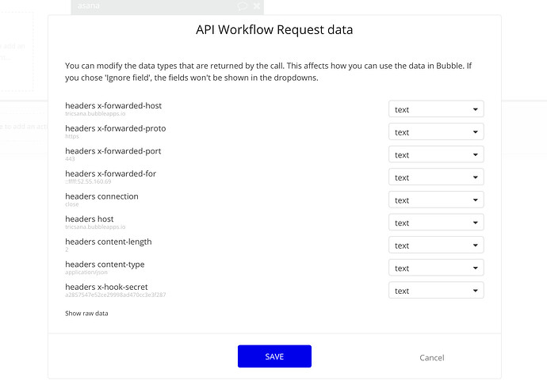Open type dropdown for headers x-forwarded-port

(436, 154)
